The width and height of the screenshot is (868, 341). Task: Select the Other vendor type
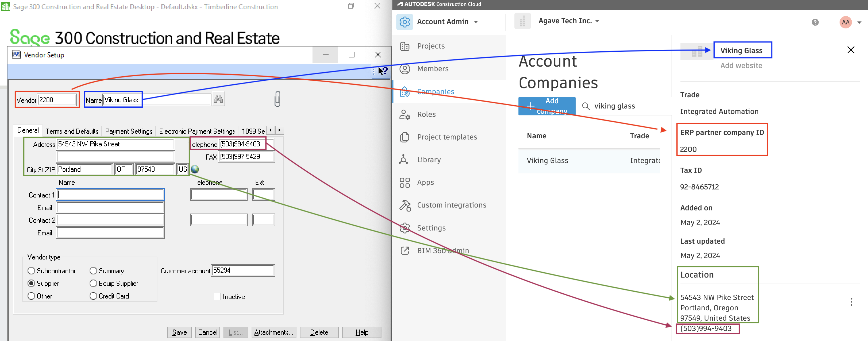point(31,296)
